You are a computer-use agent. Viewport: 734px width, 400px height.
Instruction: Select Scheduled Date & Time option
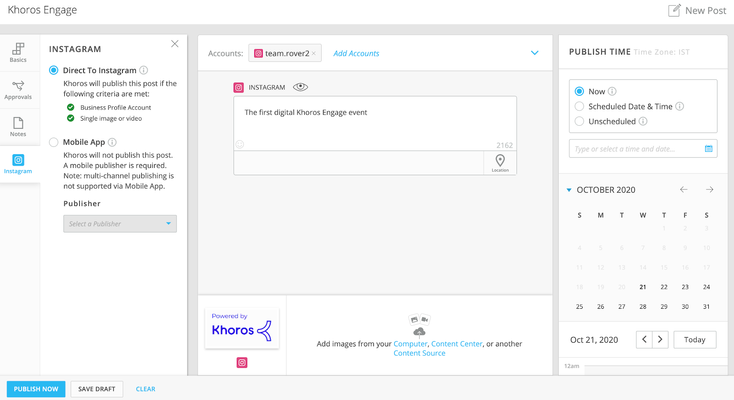coord(580,106)
